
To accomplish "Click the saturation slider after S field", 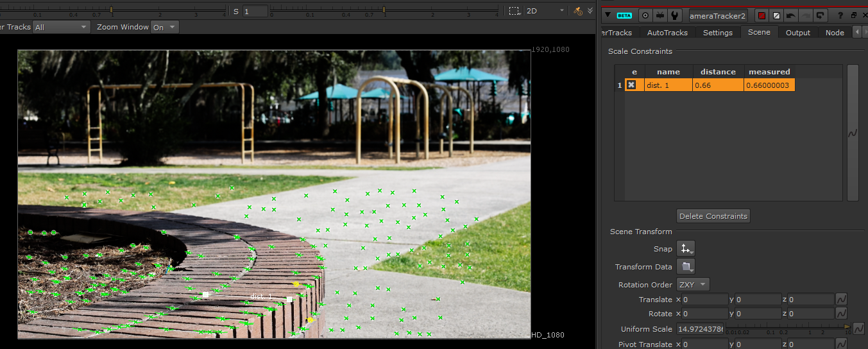I will click(x=384, y=10).
